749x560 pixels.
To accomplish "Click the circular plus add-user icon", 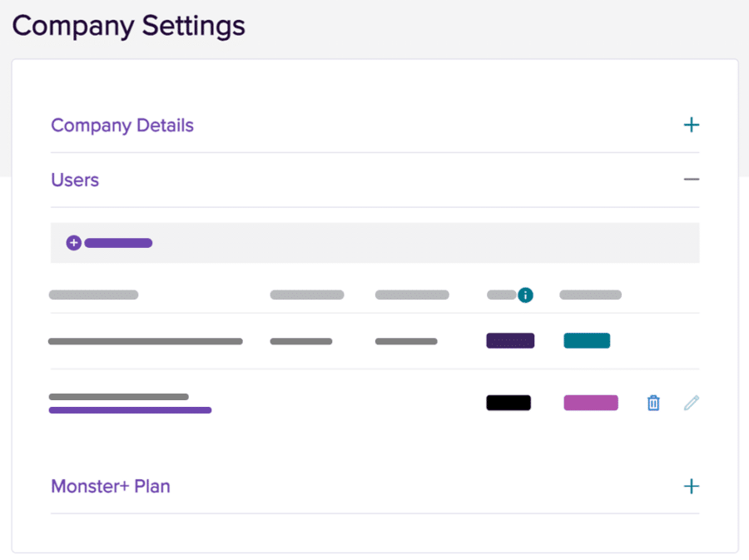I will (x=74, y=242).
